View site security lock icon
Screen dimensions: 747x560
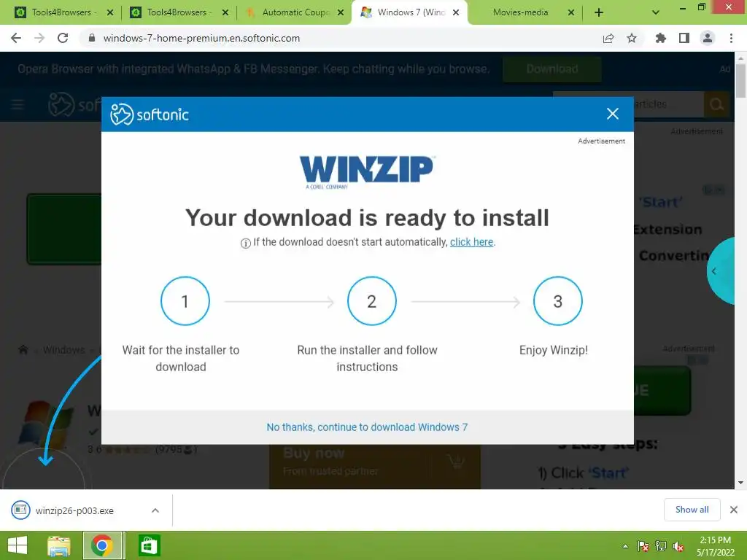pos(91,38)
